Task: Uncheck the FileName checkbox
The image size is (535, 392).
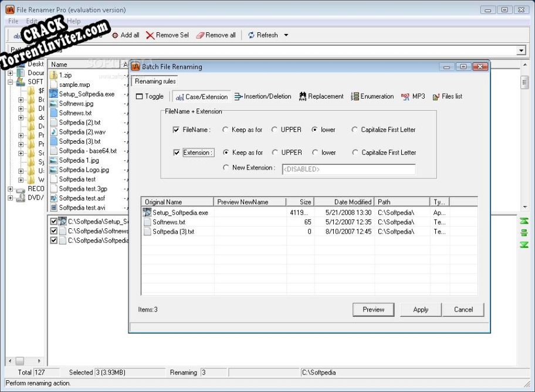Action: [x=175, y=130]
